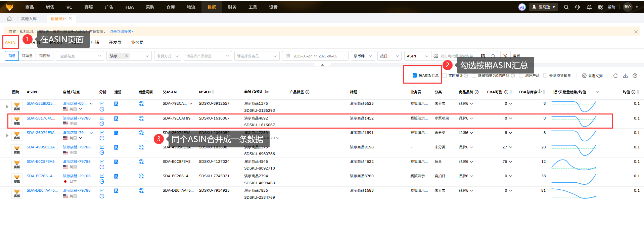This screenshot has height=232, width=644.
Task: Click the download export icon
Action: pos(625,76)
